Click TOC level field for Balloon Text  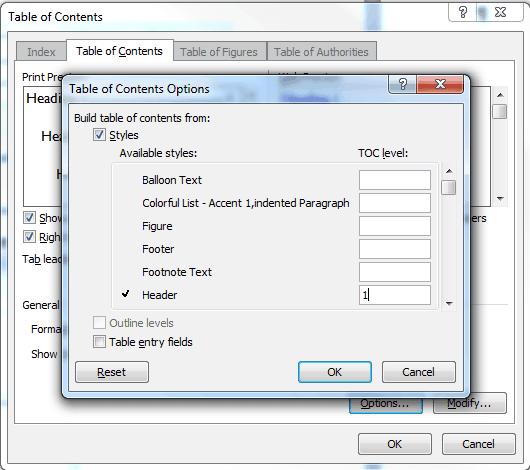click(x=394, y=180)
